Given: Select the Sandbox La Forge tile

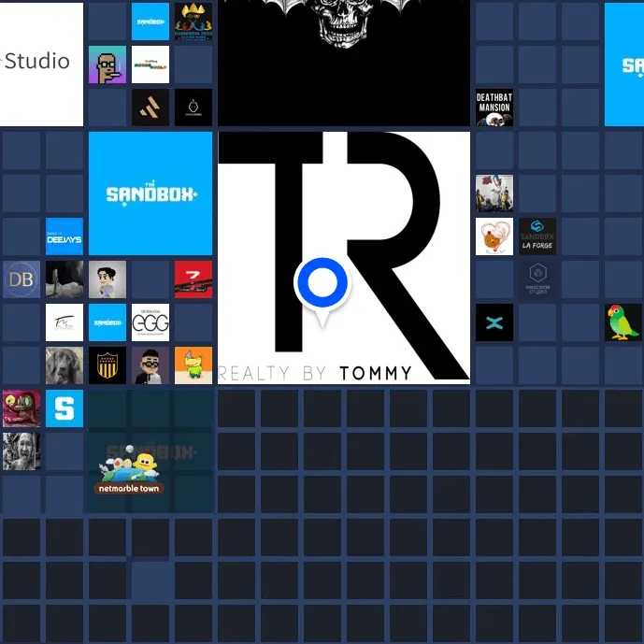Looking at the screenshot, I should tap(537, 236).
